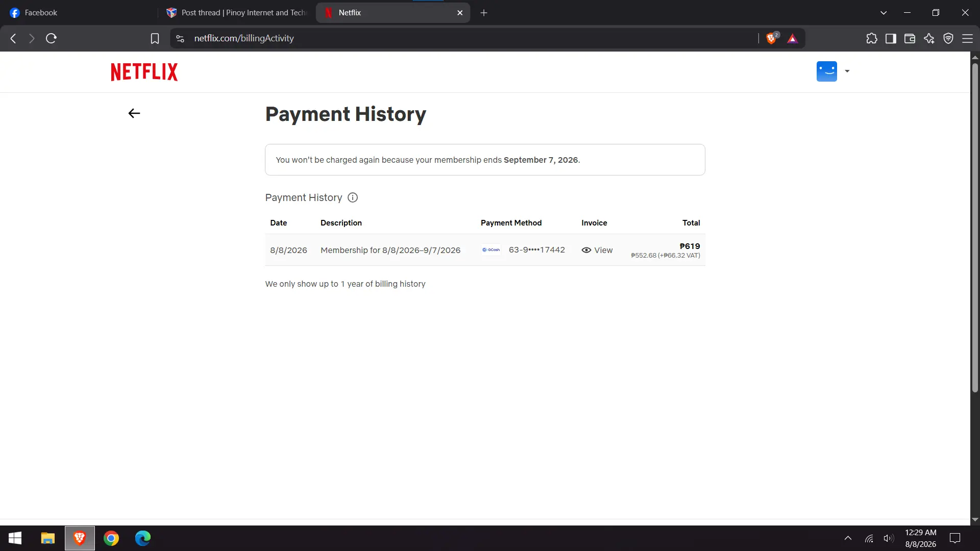Go back using the page's left arrow
980x551 pixels.
(x=134, y=113)
